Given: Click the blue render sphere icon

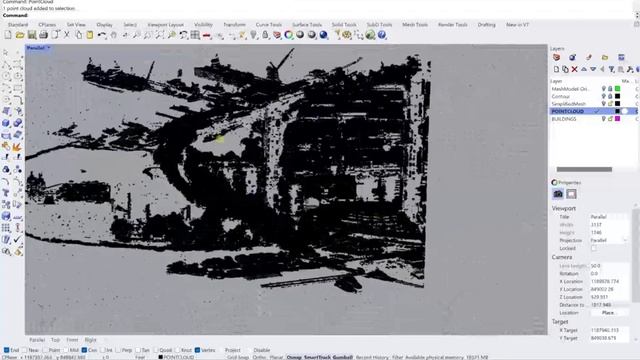Looking at the screenshot, I should pos(324,36).
